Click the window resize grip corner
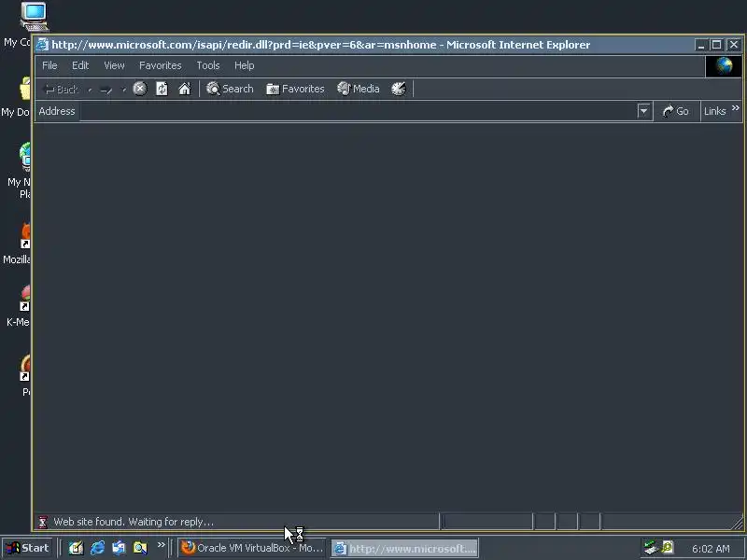Screen dimensions: 747x560 tap(738, 524)
